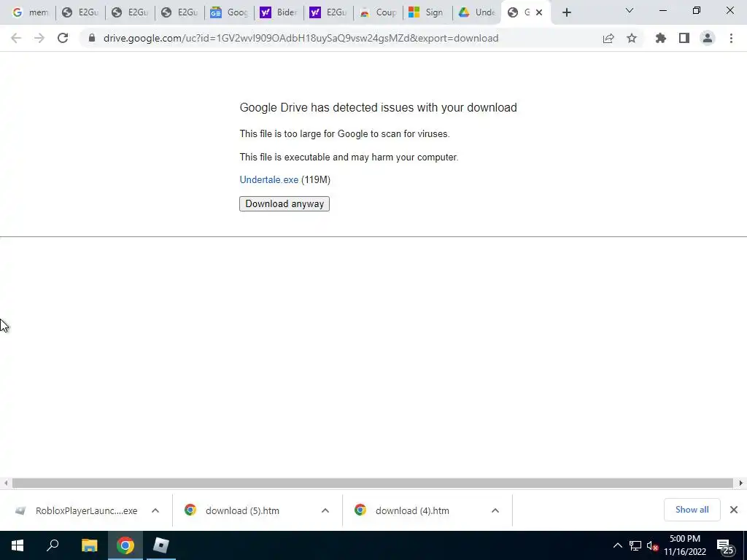This screenshot has height=560, width=747.
Task: Click the padlock site info icon
Action: click(x=92, y=38)
